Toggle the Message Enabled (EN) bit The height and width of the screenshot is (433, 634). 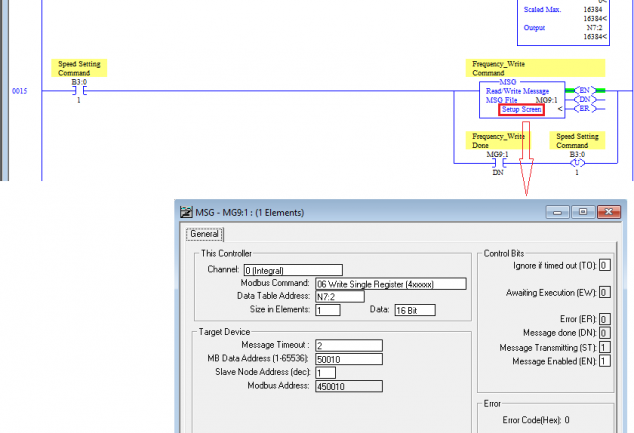click(x=604, y=361)
